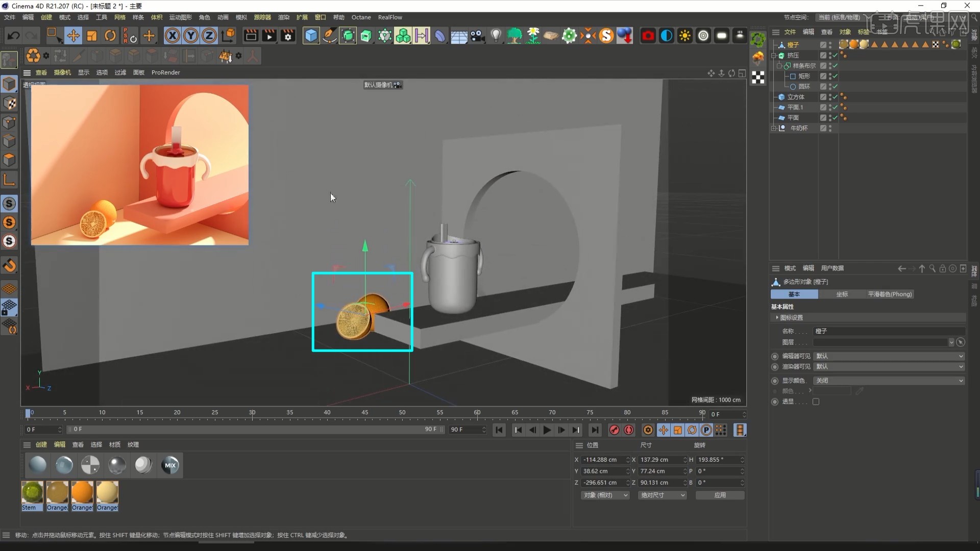Toggle the green enable checkmark on 立方体
Screen dimensions: 980x551
(835, 96)
